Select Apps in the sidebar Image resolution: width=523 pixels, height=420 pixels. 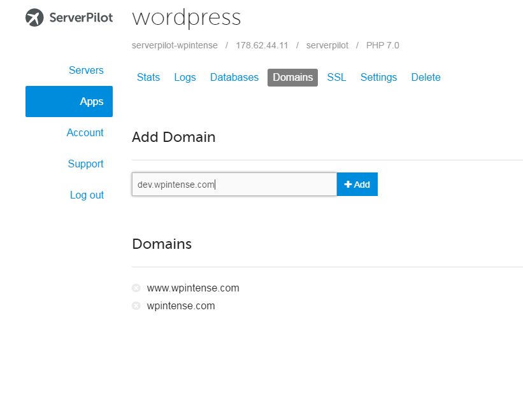(x=69, y=101)
